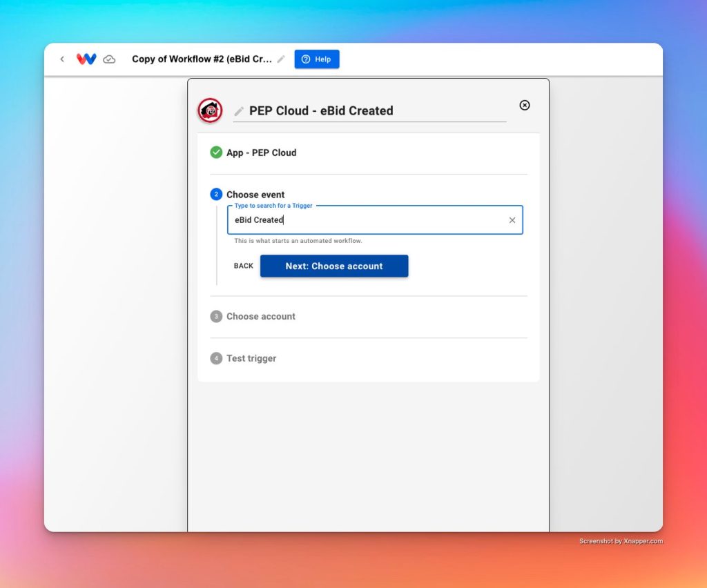Open the Help button

[316, 59]
